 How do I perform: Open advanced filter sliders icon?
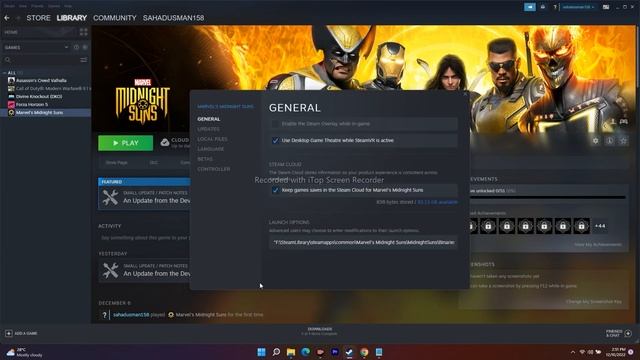[x=84, y=60]
